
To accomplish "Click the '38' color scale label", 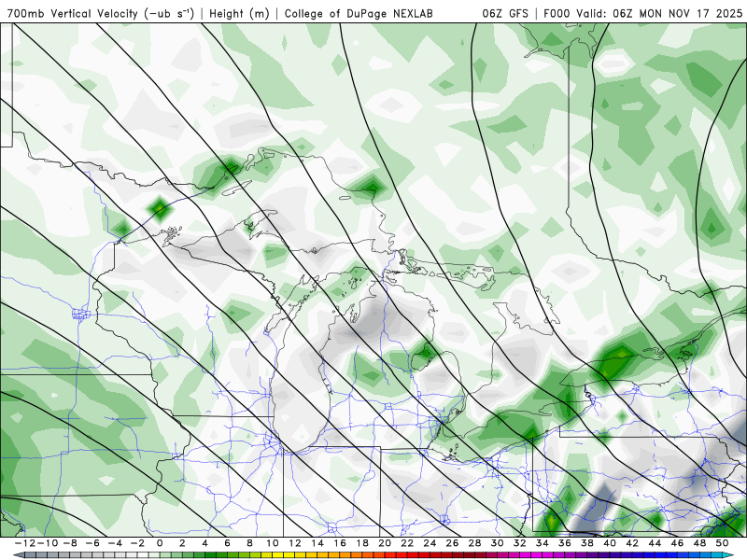I will (587, 543).
